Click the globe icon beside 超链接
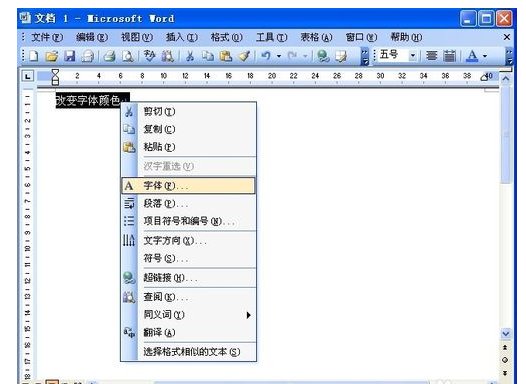This screenshot has width=526, height=384. (x=129, y=278)
